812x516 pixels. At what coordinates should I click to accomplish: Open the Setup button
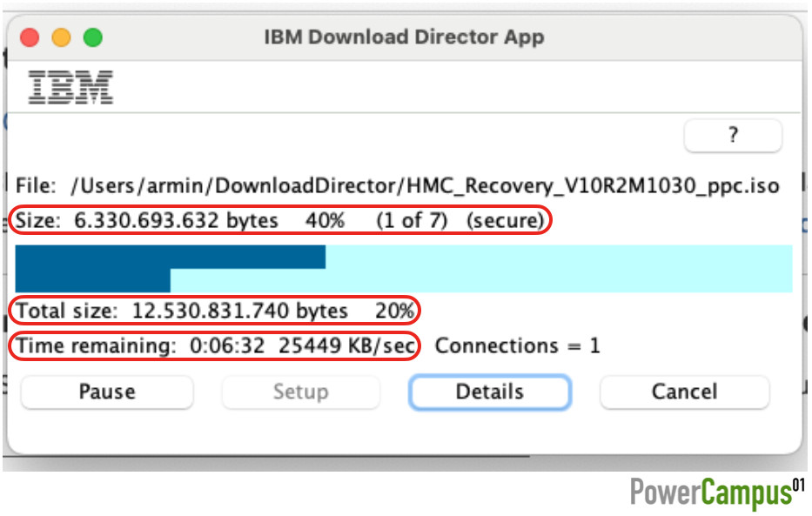(x=301, y=392)
